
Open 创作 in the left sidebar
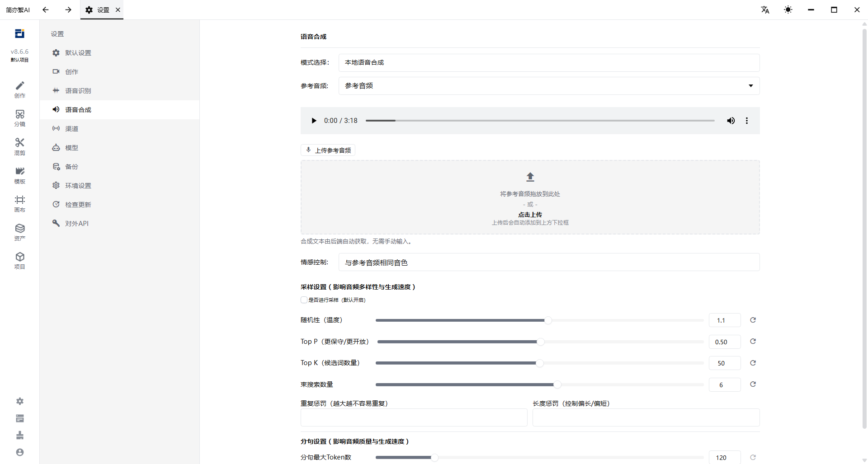click(x=19, y=89)
